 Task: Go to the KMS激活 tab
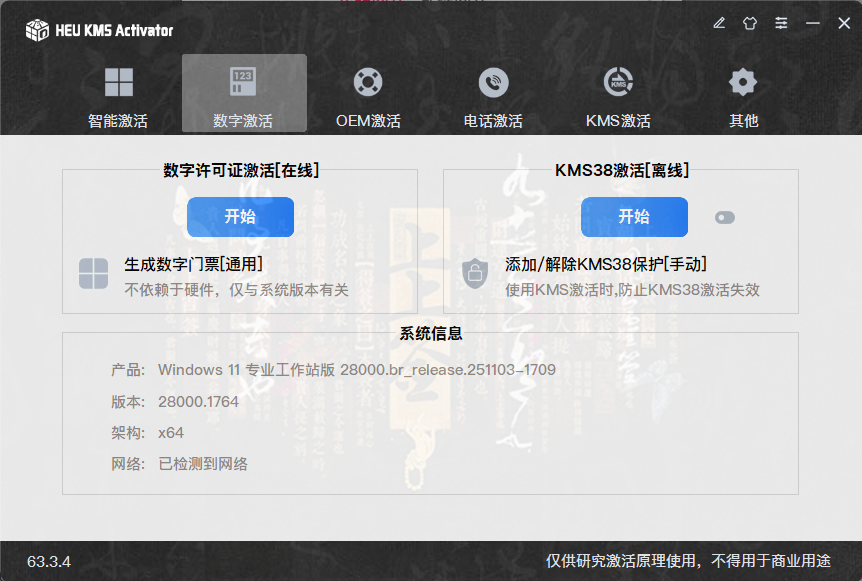(x=618, y=95)
